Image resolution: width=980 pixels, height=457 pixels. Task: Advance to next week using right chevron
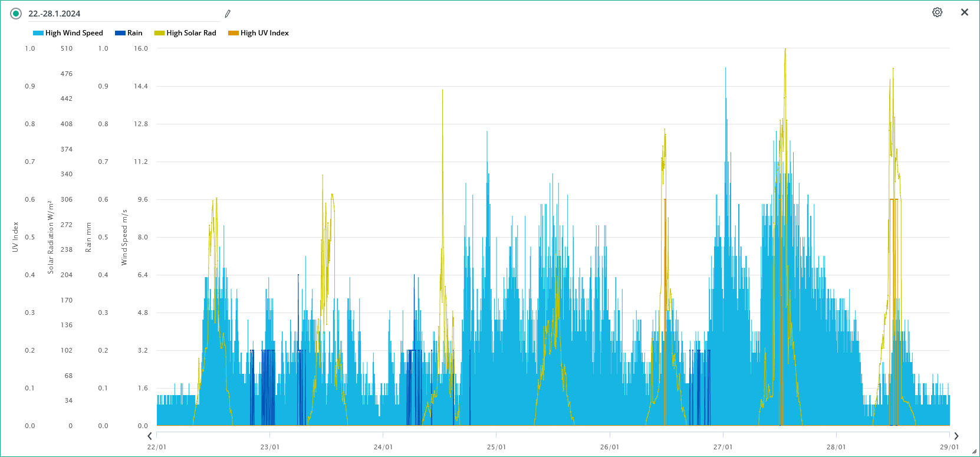click(x=956, y=436)
